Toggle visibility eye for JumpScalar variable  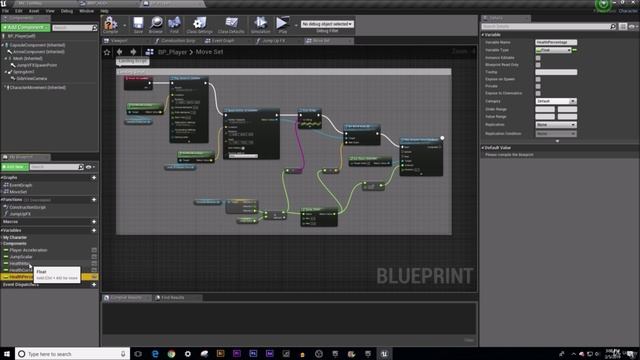94,257
